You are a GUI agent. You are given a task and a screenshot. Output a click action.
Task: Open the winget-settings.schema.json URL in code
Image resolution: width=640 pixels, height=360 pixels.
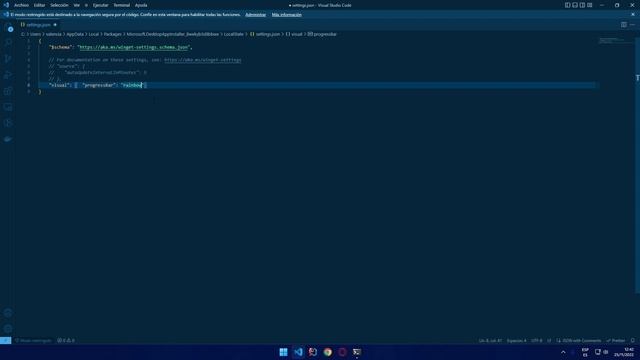pyautogui.click(x=134, y=47)
